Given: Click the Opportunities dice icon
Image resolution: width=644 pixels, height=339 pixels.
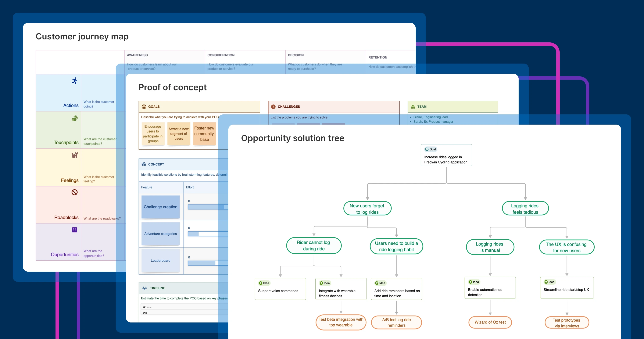Looking at the screenshot, I should [74, 229].
